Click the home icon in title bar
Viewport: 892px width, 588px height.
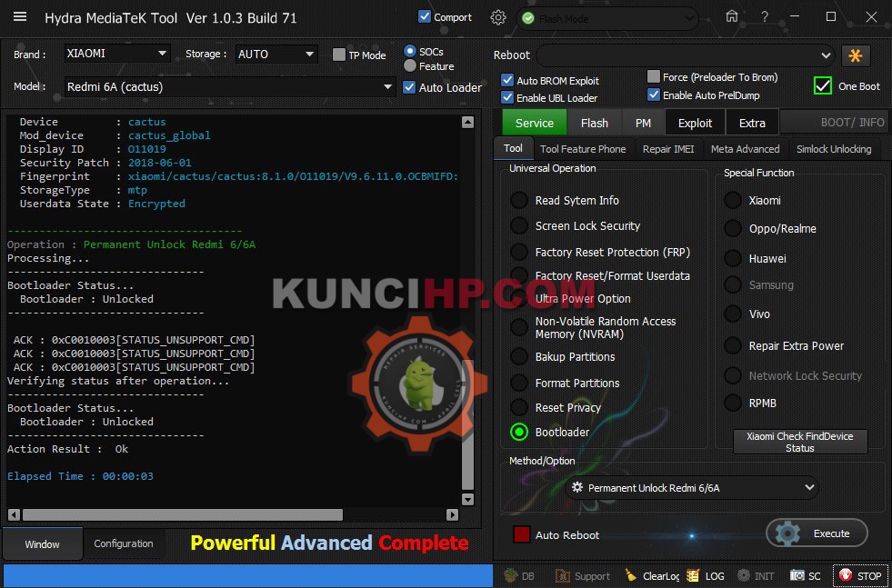pos(732,17)
